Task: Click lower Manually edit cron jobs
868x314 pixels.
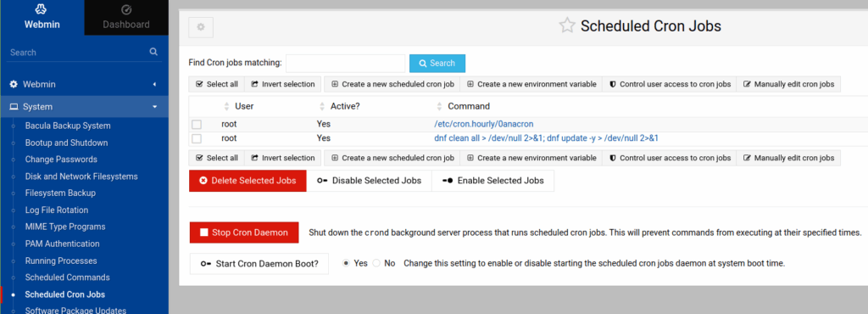Action: [789, 158]
